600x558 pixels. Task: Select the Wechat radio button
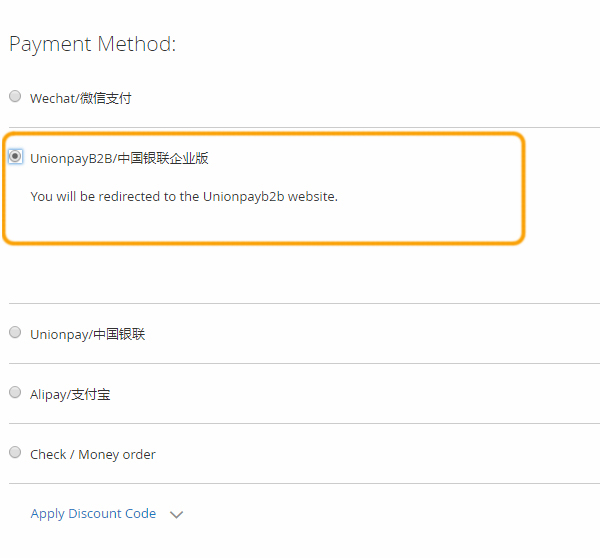[x=15, y=97]
